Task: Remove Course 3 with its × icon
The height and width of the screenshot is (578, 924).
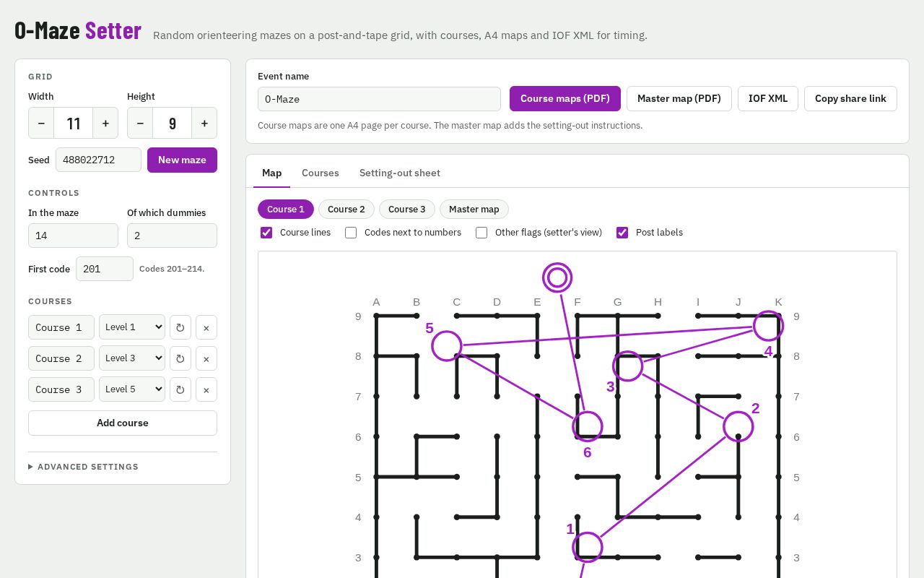Action: click(206, 389)
